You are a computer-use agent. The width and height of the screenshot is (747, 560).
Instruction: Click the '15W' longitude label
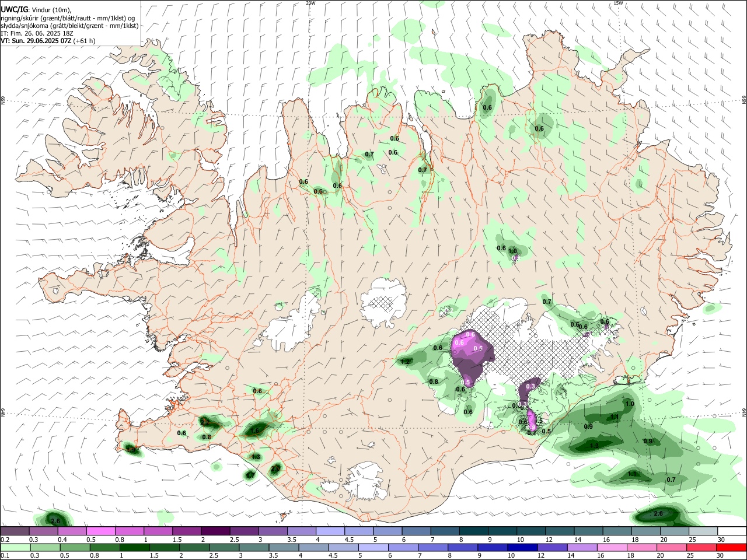[618, 3]
